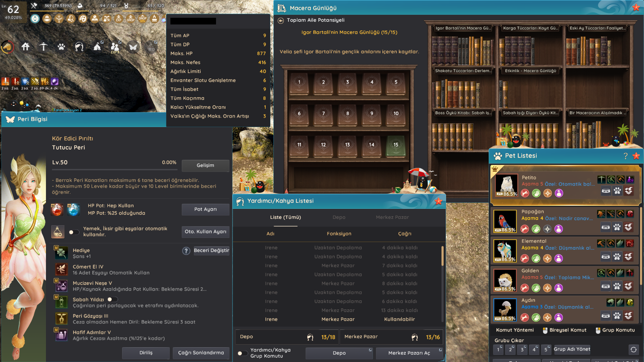Click the Grup Adı Yönet button
Viewport: 644px width, 362px height.
572,349
